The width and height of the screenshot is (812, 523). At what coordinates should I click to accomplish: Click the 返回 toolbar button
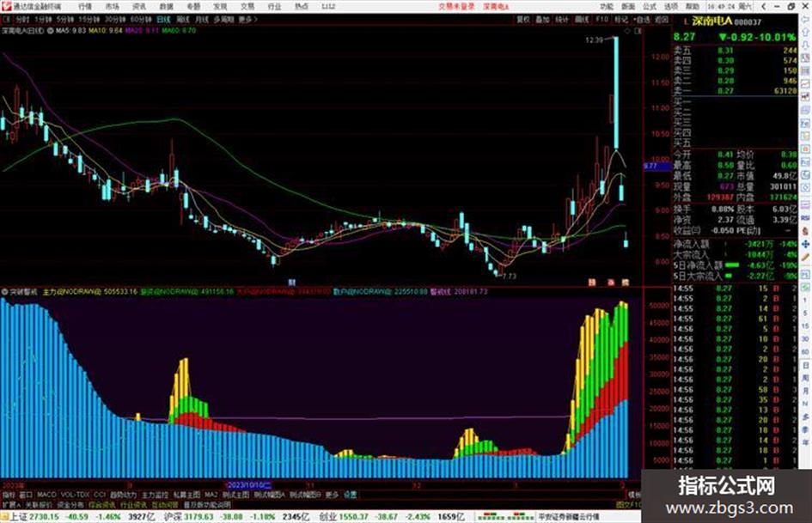(x=662, y=19)
